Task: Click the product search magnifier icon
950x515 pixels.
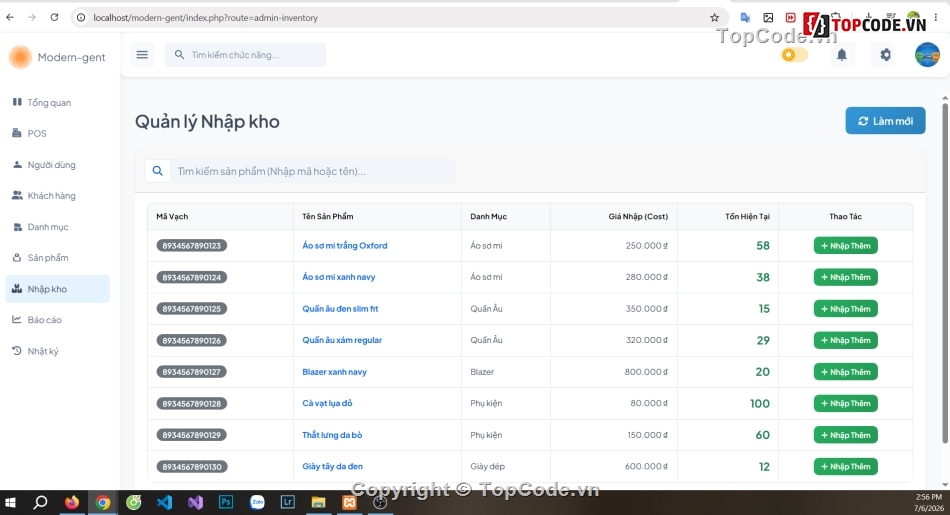Action: 158,171
